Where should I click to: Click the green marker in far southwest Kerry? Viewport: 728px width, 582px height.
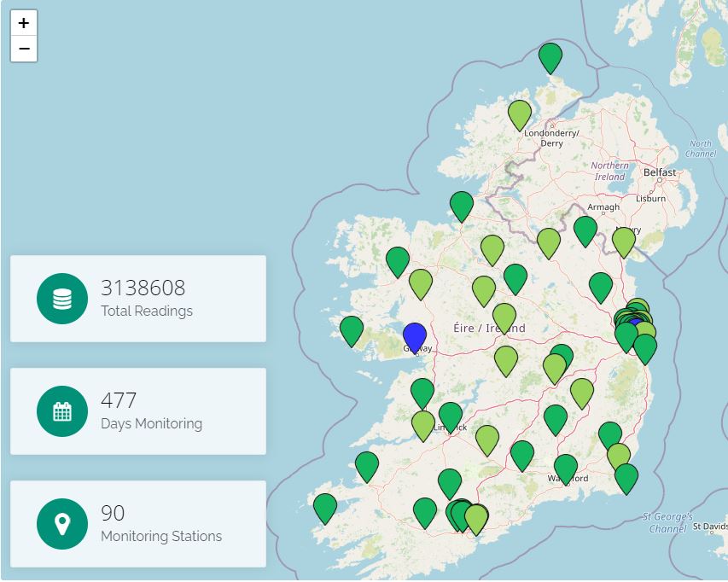325,507
